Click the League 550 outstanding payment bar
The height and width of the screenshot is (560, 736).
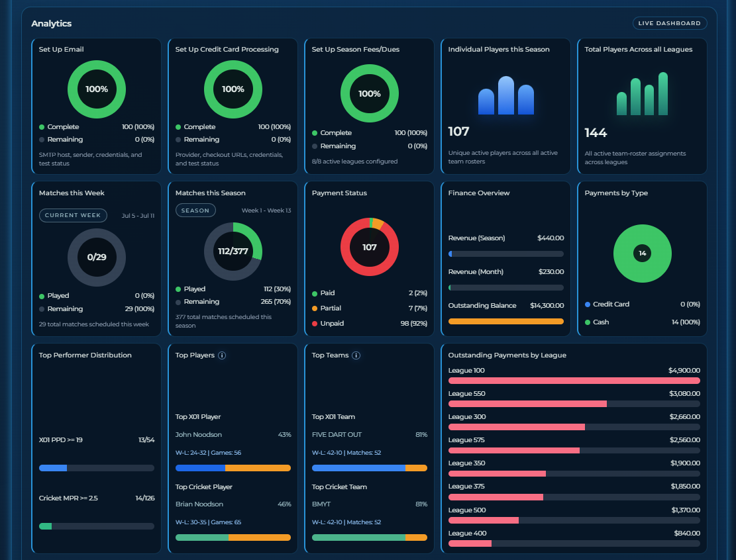574,404
